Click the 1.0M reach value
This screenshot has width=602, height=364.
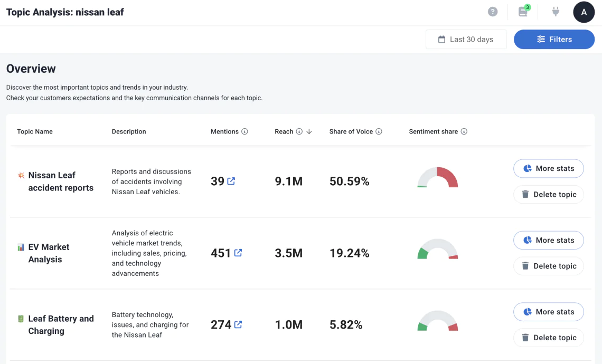tap(289, 324)
